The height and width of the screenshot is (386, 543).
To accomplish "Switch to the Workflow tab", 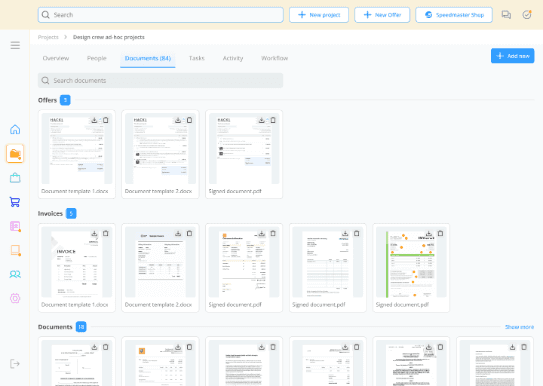I will pos(275,58).
